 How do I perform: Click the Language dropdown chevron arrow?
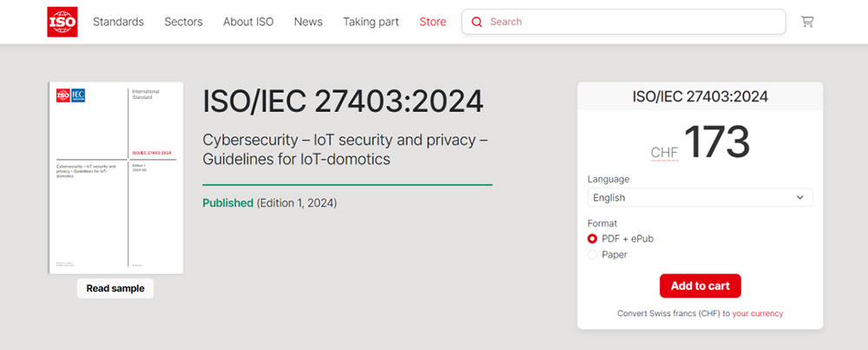pyautogui.click(x=799, y=197)
